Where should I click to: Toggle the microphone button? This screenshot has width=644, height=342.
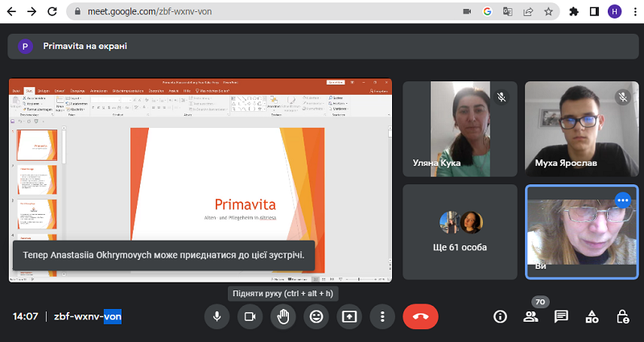click(217, 316)
